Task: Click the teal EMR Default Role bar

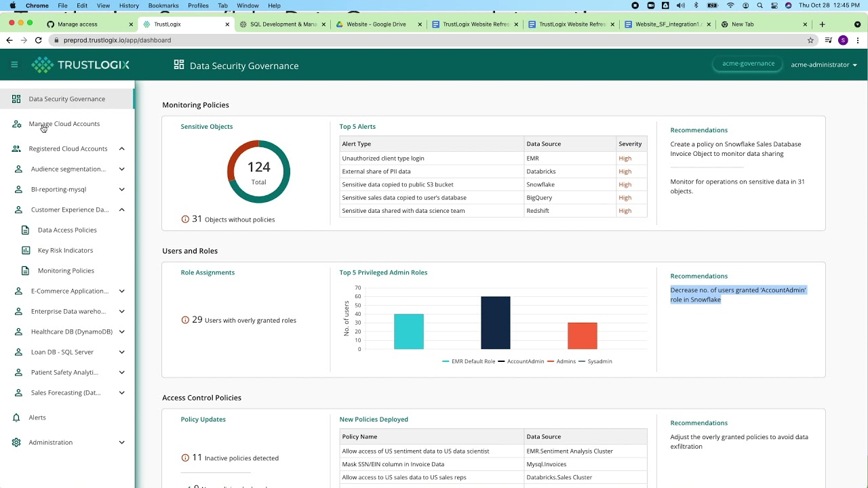Action: click(x=409, y=331)
